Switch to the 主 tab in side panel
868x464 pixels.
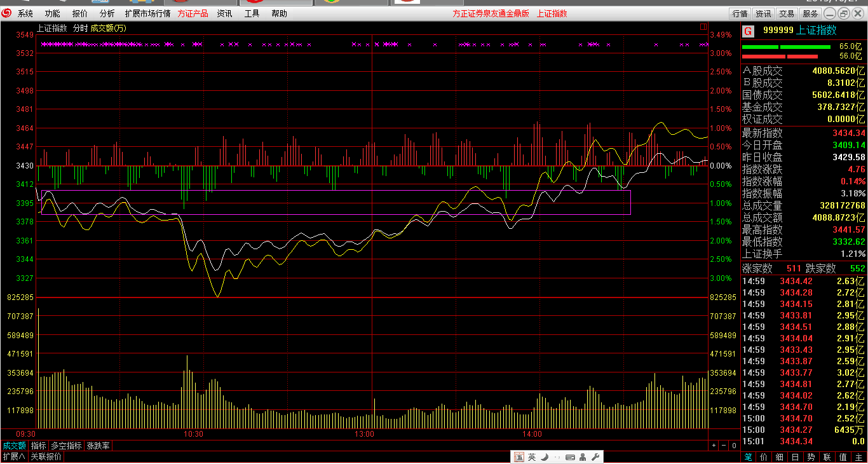(x=858, y=457)
